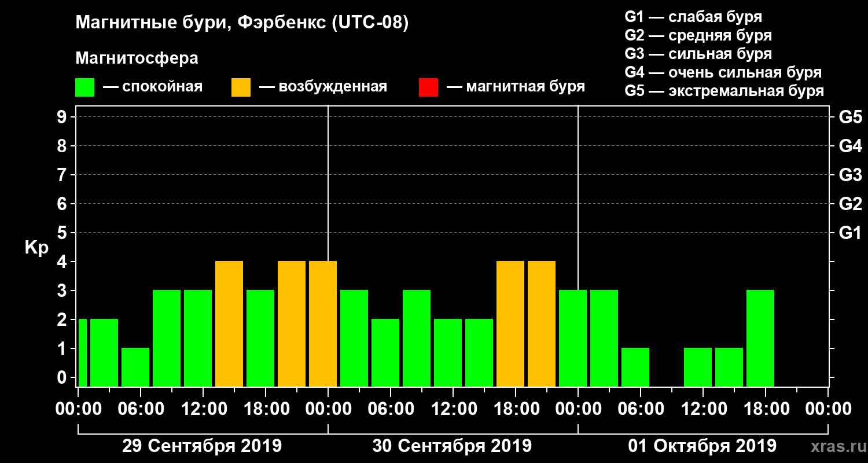Click the 'G1 — слабая буря' legend line
This screenshot has height=463, width=868.
tap(693, 17)
